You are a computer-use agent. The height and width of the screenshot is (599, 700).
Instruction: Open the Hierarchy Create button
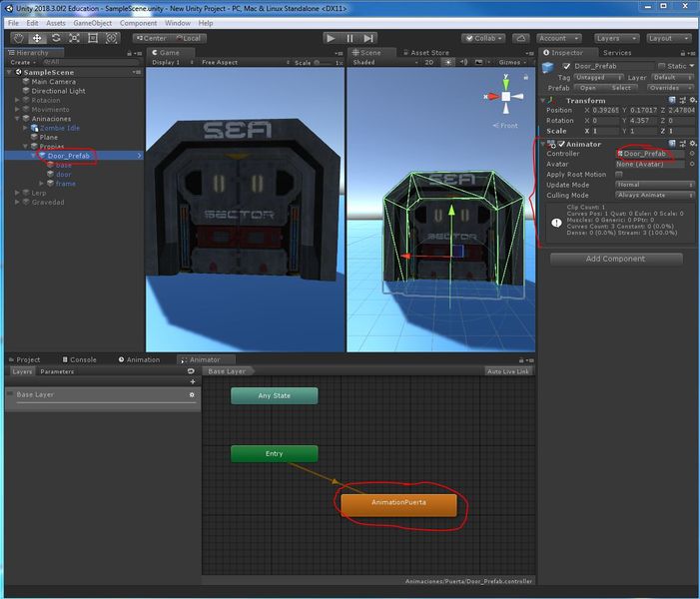click(23, 63)
